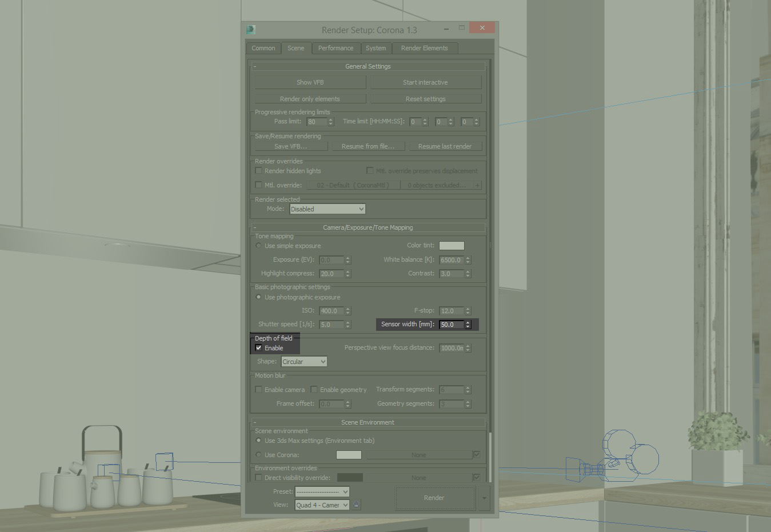Collapse the General Settings rollout
The image size is (771, 532).
pyautogui.click(x=367, y=66)
